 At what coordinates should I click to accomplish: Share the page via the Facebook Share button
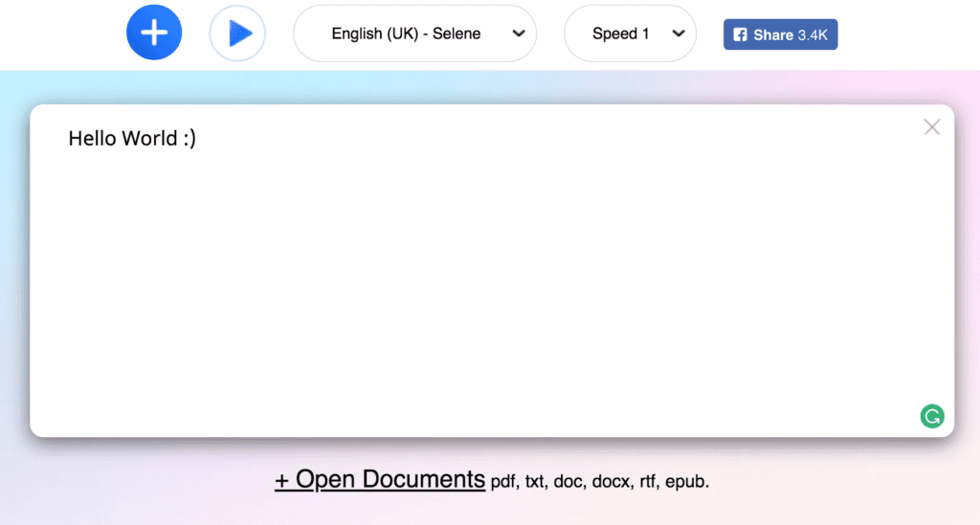[781, 34]
